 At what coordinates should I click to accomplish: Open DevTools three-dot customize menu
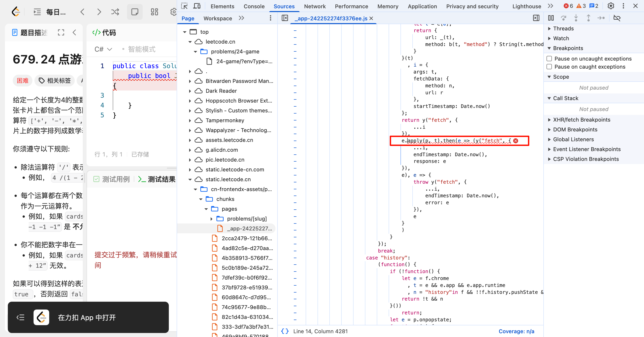[623, 6]
